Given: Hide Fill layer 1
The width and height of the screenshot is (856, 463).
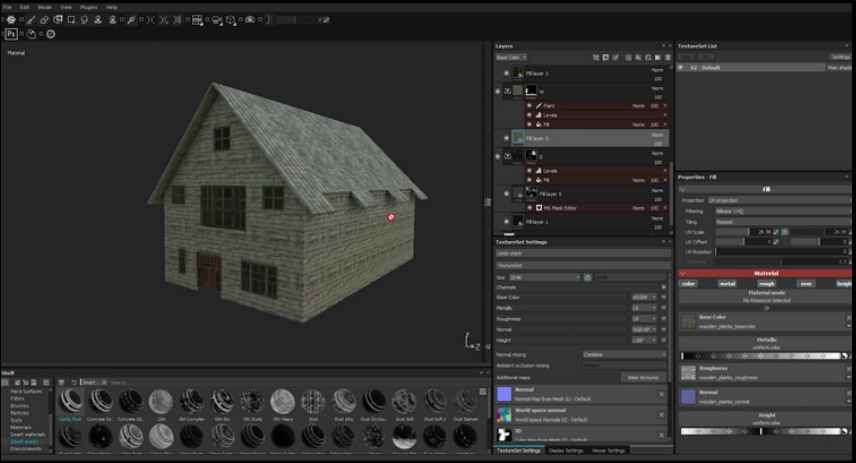Looking at the screenshot, I should tap(506, 222).
